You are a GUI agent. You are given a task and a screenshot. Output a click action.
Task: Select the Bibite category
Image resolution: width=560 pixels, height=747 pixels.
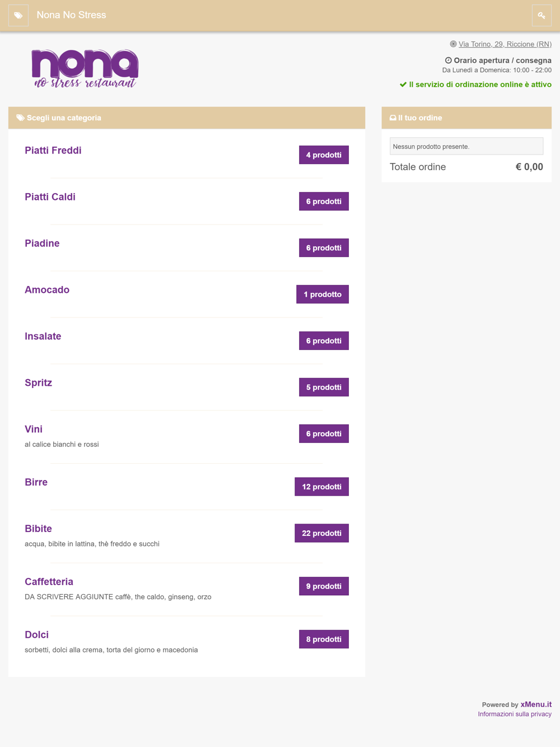38,529
